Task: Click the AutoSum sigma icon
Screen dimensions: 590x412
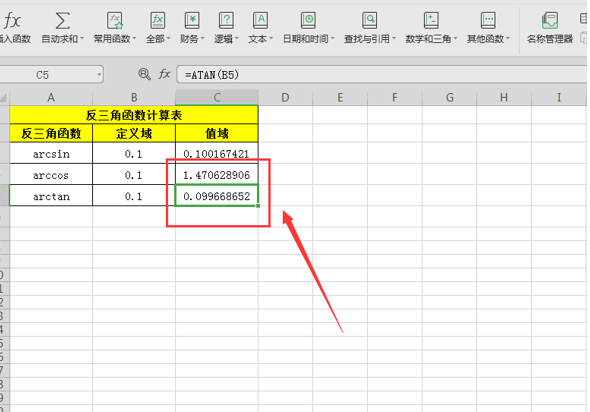Action: [62, 20]
